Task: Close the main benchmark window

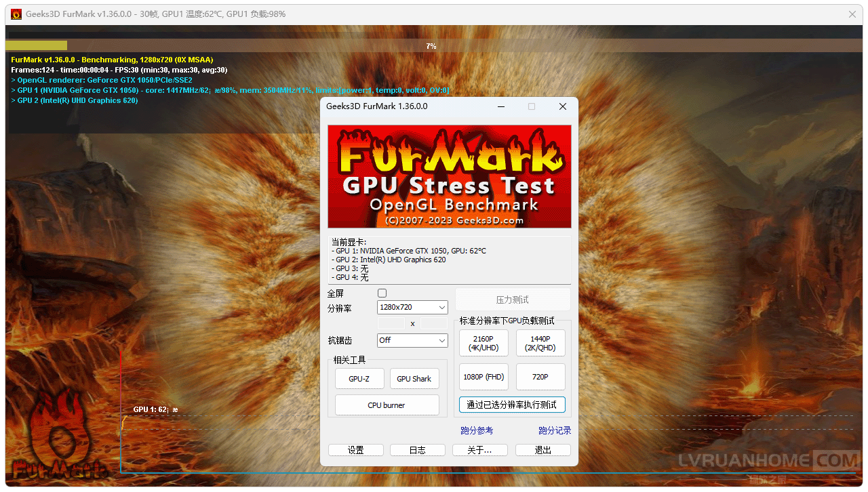Action: pyautogui.click(x=852, y=14)
